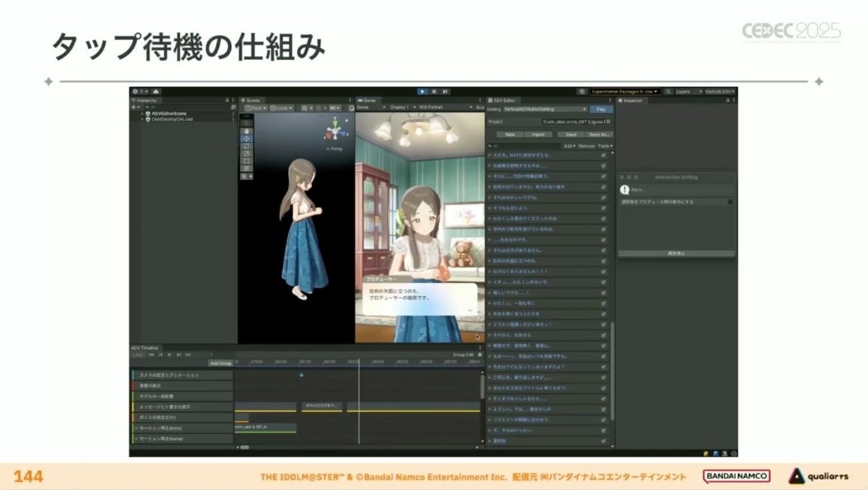Toggle the checkbox of first ADV command row
This screenshot has width=868, height=490.
tap(603, 155)
